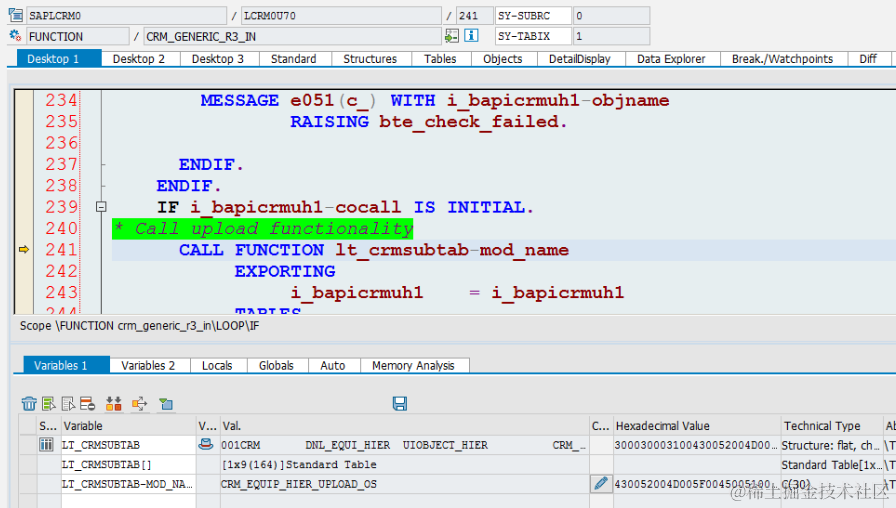Open the Break./Watchpoints tab
This screenshot has width=896, height=508.
pyautogui.click(x=783, y=59)
